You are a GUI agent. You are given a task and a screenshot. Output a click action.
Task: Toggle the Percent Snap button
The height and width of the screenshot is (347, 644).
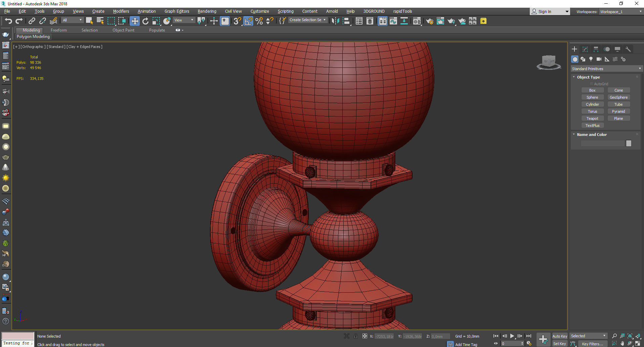259,21
